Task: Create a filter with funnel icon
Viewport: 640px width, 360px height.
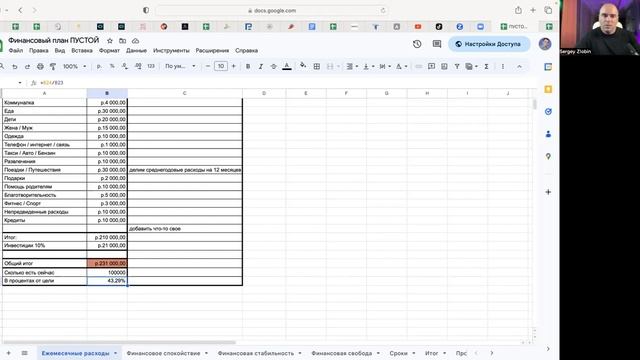Action: (457, 67)
